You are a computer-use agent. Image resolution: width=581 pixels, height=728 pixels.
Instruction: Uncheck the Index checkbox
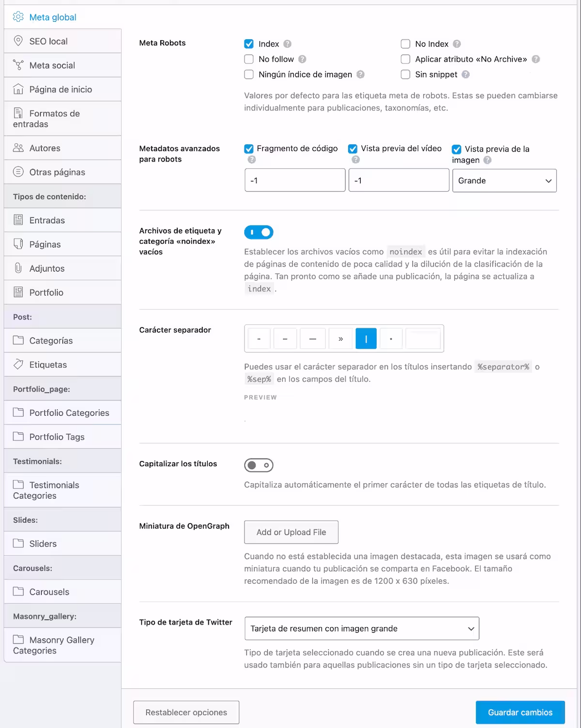pos(249,44)
